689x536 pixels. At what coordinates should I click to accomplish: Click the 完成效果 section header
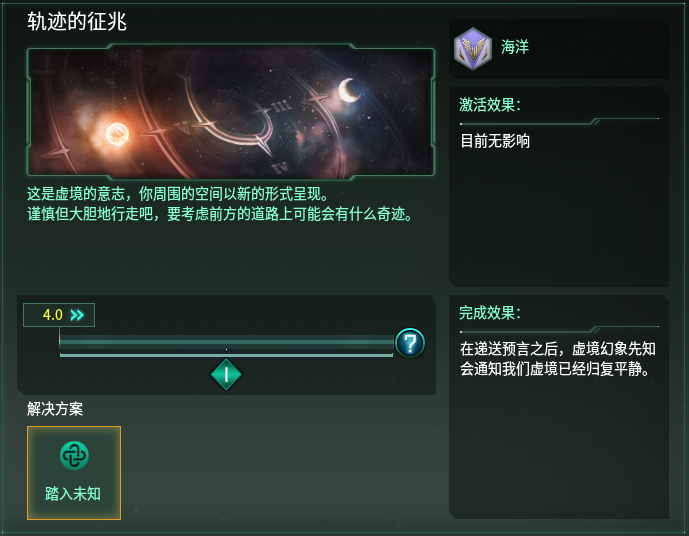489,313
